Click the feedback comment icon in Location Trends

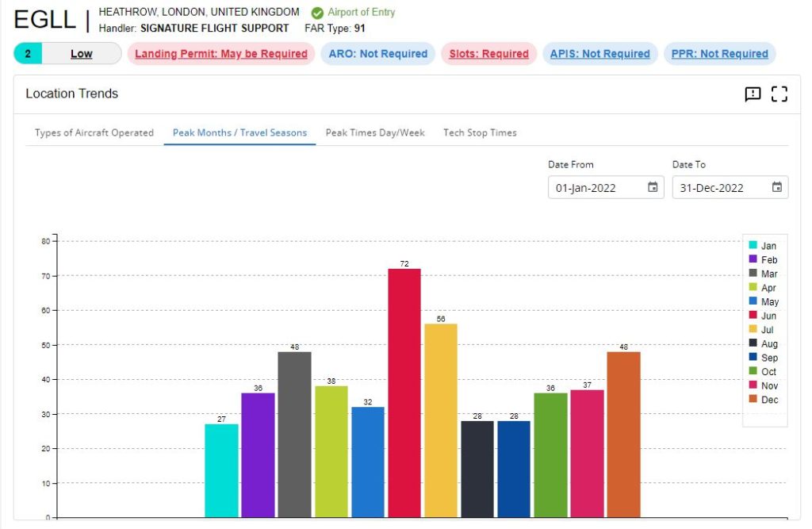[x=753, y=94]
